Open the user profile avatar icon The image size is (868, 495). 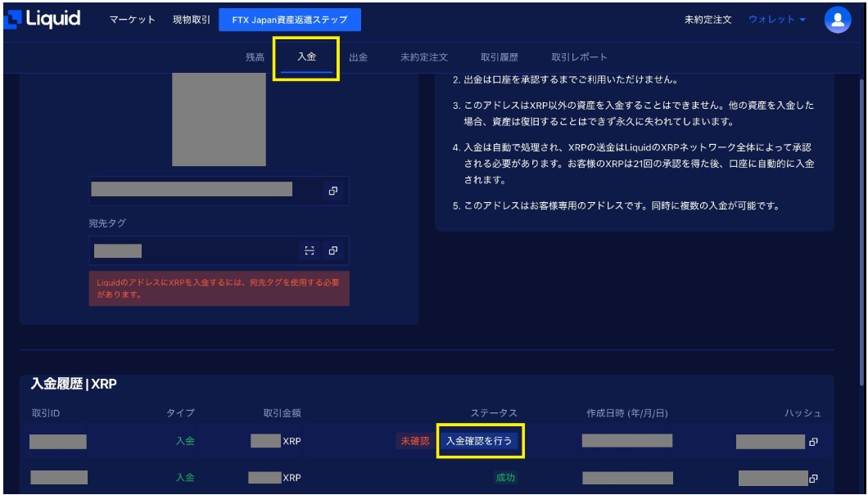pyautogui.click(x=838, y=20)
